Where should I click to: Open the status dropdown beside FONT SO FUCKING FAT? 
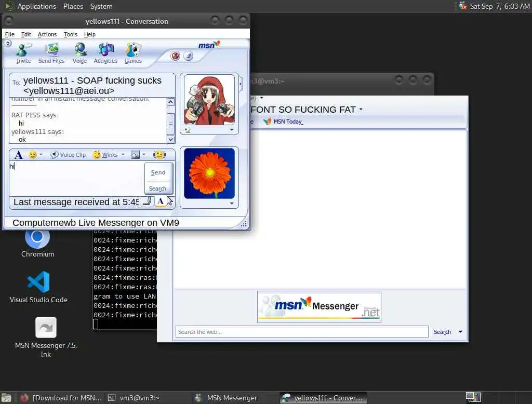(361, 110)
